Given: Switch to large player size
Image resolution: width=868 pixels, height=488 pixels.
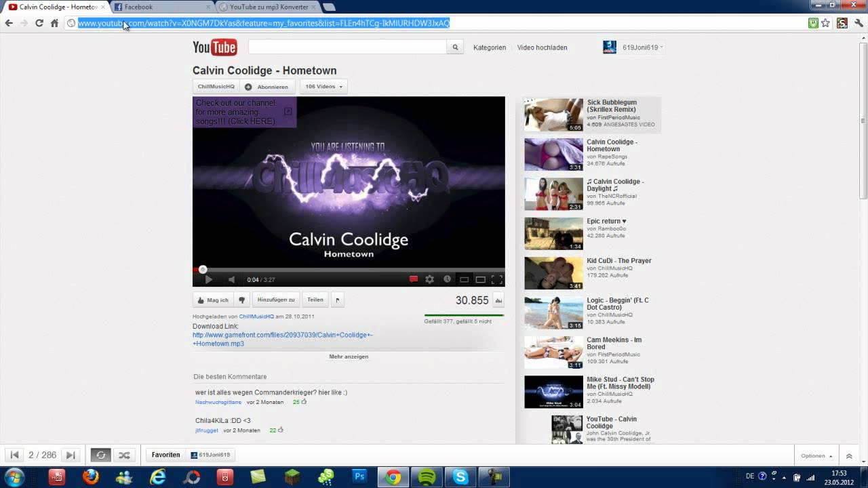Looking at the screenshot, I should click(480, 279).
